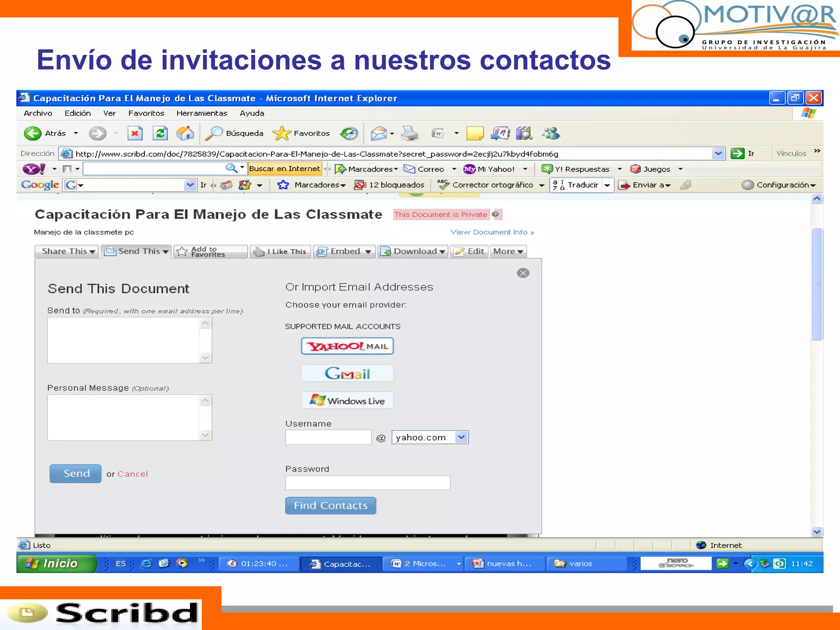Open the Archivo menu
840x630 pixels.
point(38,113)
